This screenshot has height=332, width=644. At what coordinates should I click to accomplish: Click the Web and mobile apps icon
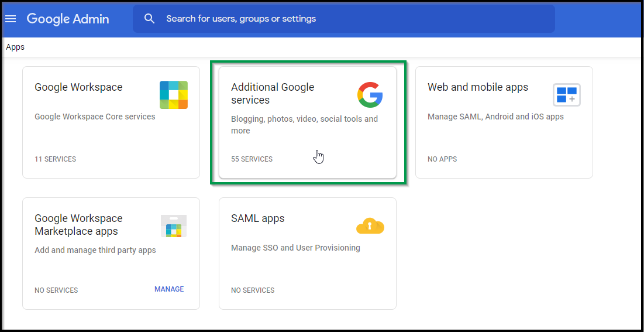[x=567, y=95]
